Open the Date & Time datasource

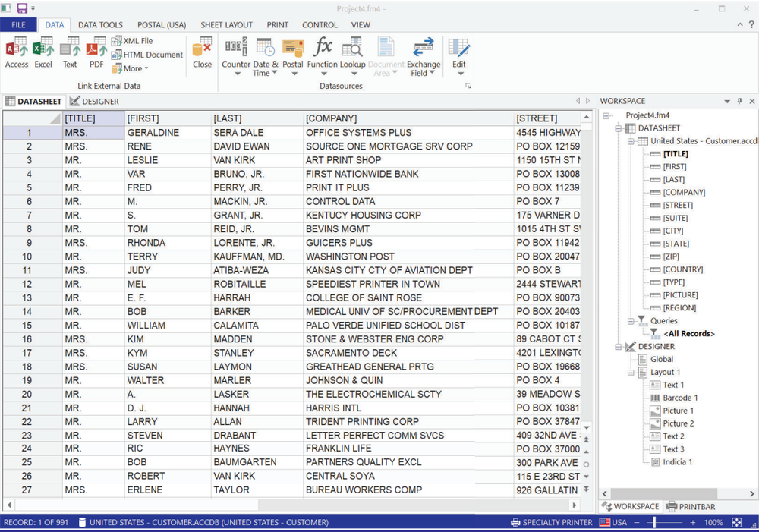point(265,56)
